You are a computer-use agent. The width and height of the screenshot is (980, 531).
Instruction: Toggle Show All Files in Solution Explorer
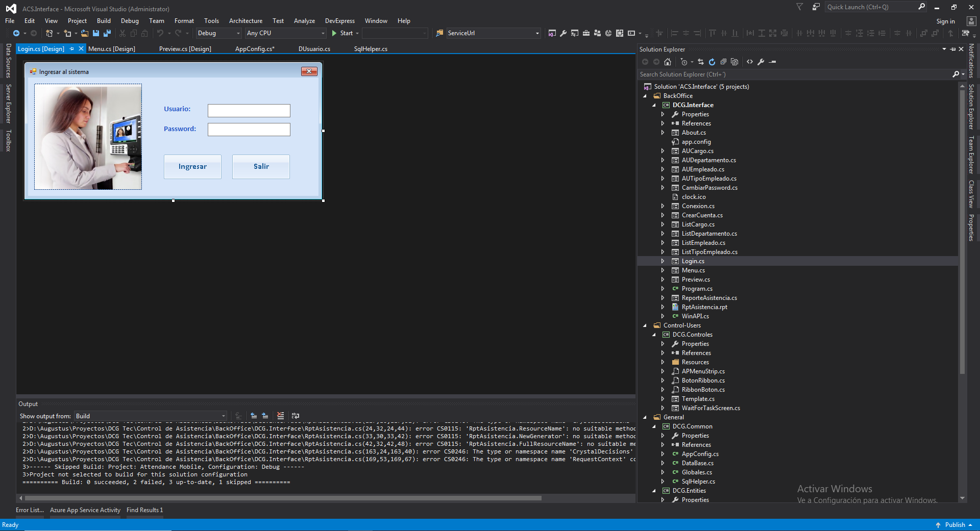734,62
